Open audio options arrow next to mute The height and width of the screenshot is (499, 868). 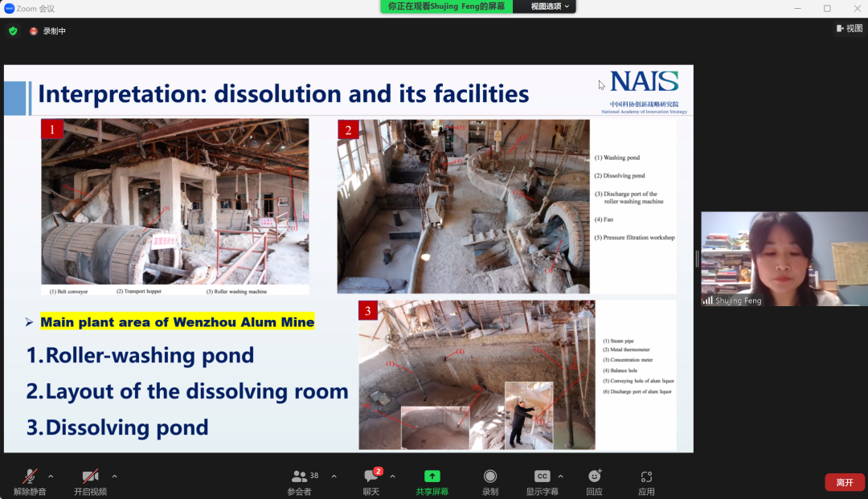(51, 477)
